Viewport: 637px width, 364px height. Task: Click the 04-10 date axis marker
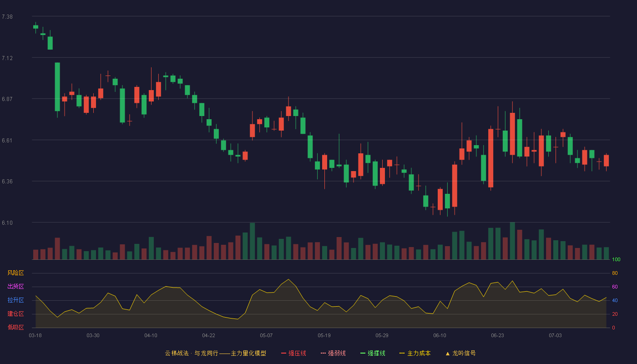pos(151,335)
